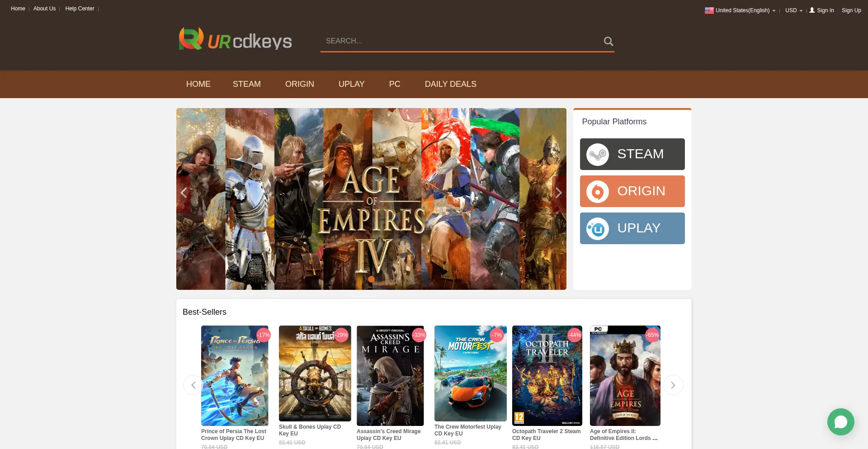Open the UPLAY navigation tab
The width and height of the screenshot is (868, 449).
tap(352, 84)
